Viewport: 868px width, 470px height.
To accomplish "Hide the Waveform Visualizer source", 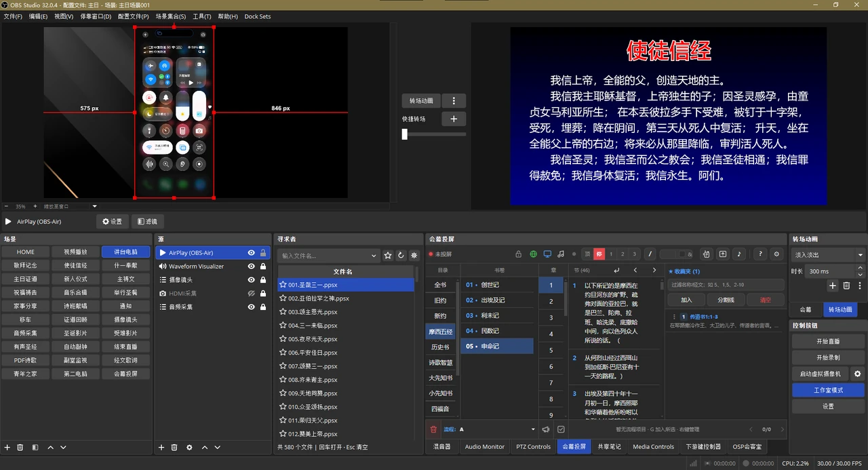I will (x=252, y=267).
